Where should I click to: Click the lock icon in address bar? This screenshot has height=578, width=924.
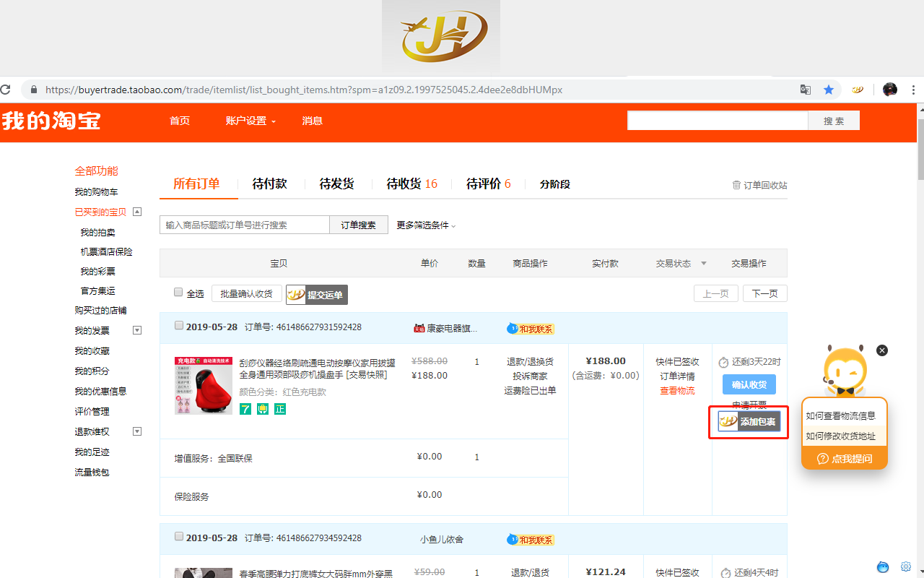[33, 90]
